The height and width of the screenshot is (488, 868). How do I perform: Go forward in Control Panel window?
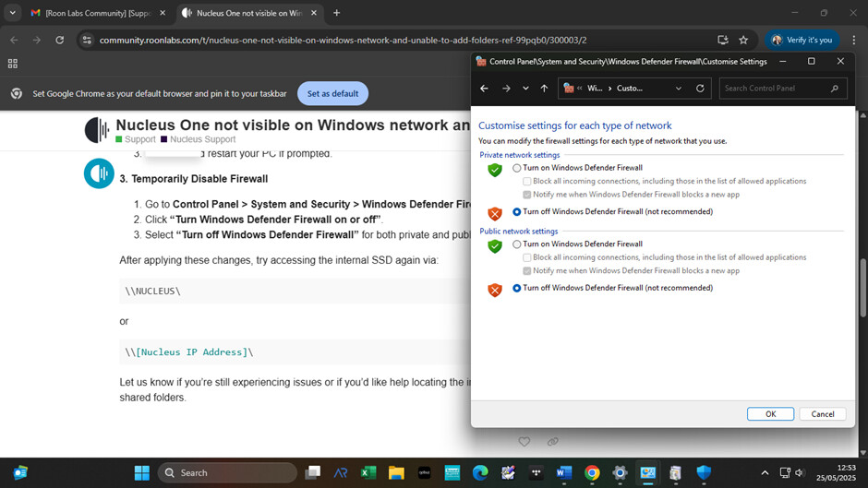pyautogui.click(x=506, y=89)
